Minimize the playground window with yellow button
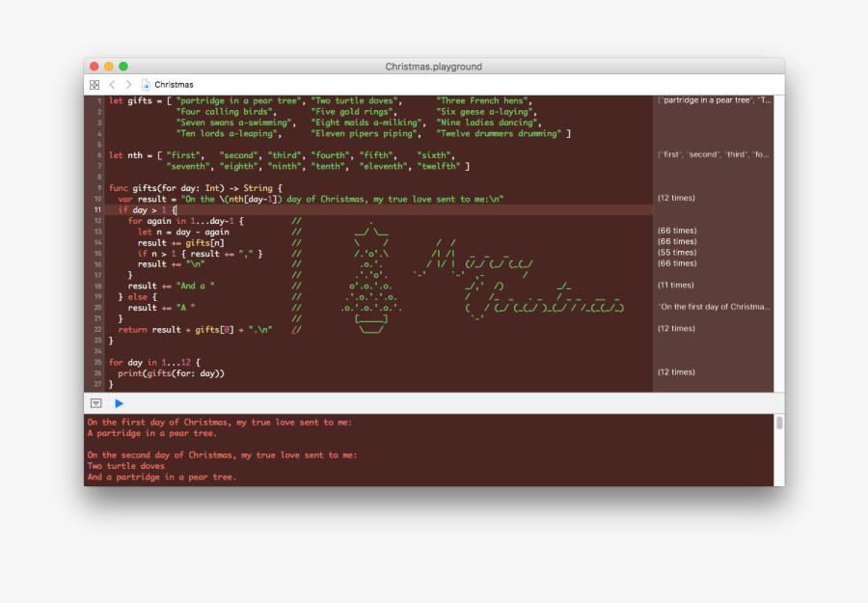The image size is (868, 603). click(x=109, y=67)
